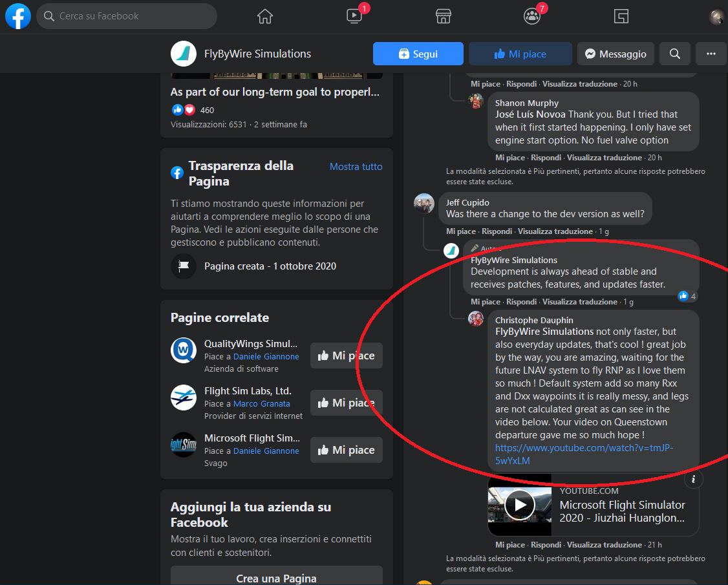Click the 'Pagina creata - 1 ottobre 2020' text
The width and height of the screenshot is (728, 585).
tap(270, 266)
